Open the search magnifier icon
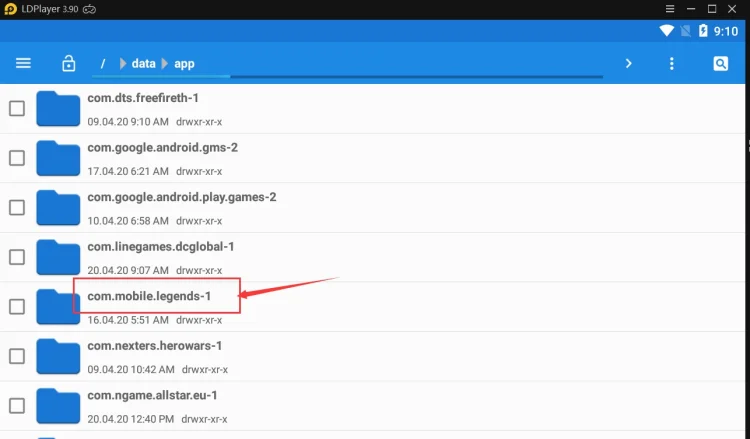Image resolution: width=750 pixels, height=439 pixels. point(720,63)
